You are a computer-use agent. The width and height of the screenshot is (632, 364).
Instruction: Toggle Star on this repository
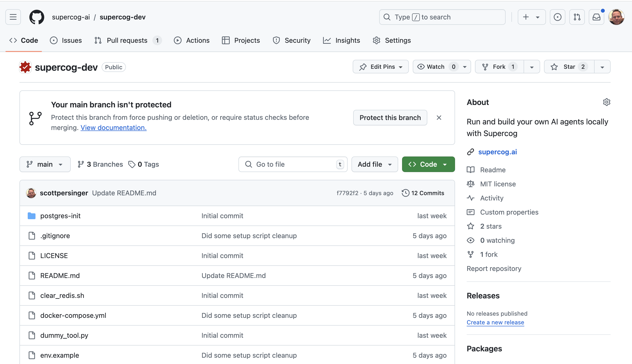pos(569,67)
